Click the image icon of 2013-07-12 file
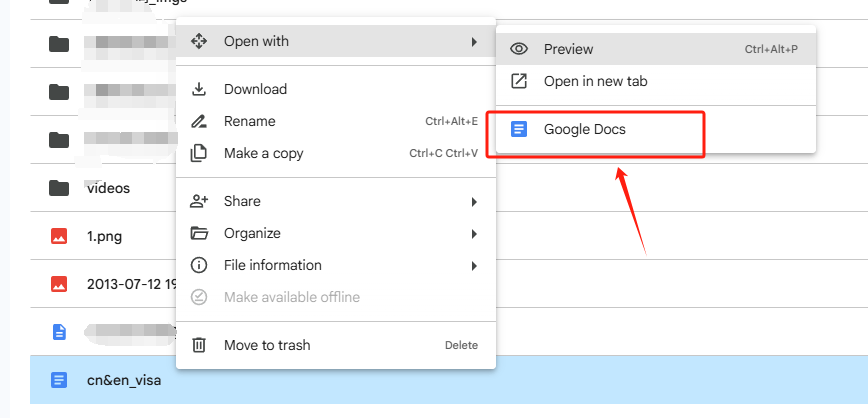 [59, 284]
